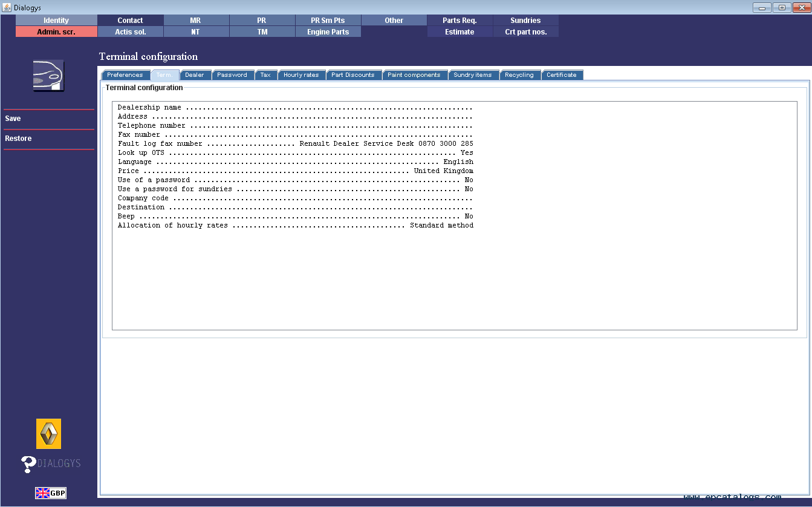Select Allocation of hourly rates row

296,225
